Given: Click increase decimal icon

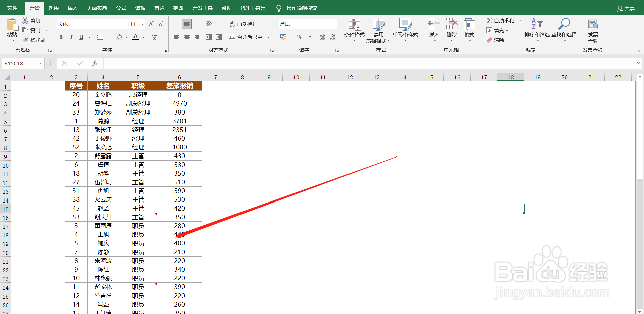Looking at the screenshot, I should [322, 37].
